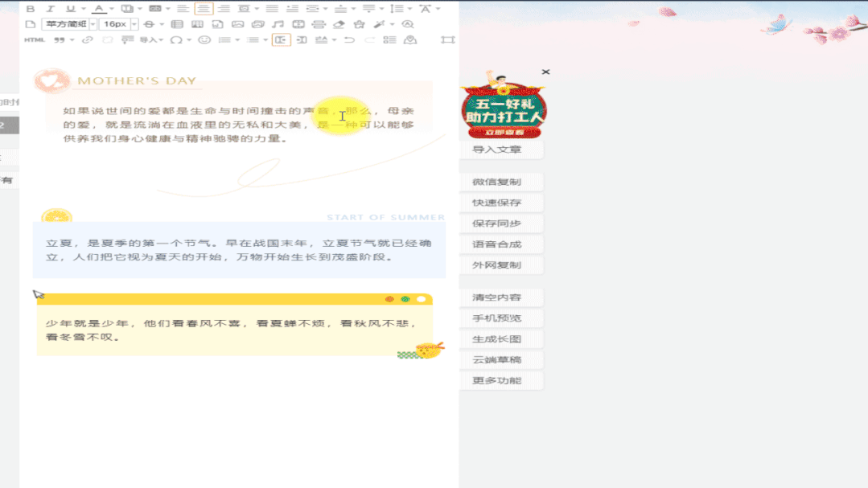Insert a horizontal divider line

[319, 24]
